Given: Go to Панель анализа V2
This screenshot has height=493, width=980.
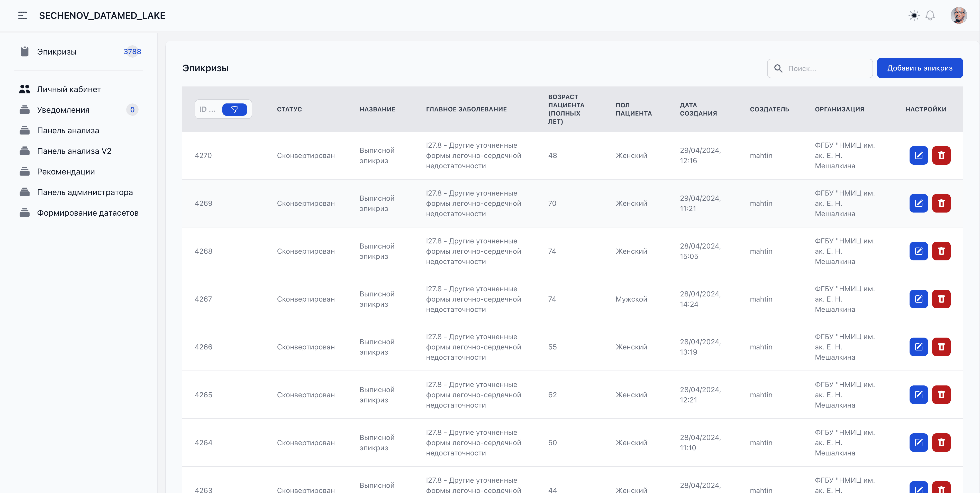Looking at the screenshot, I should 74,151.
